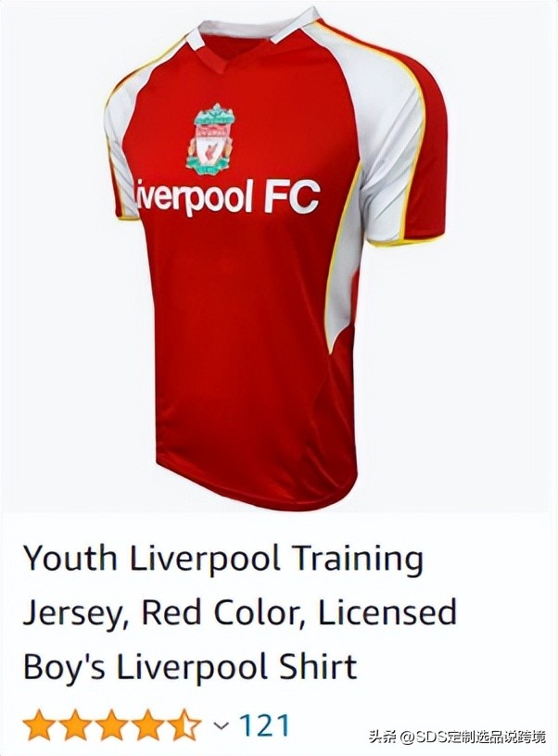Expand the star rating breakdown chevron
Screen dimensions: 558x756
(x=222, y=725)
